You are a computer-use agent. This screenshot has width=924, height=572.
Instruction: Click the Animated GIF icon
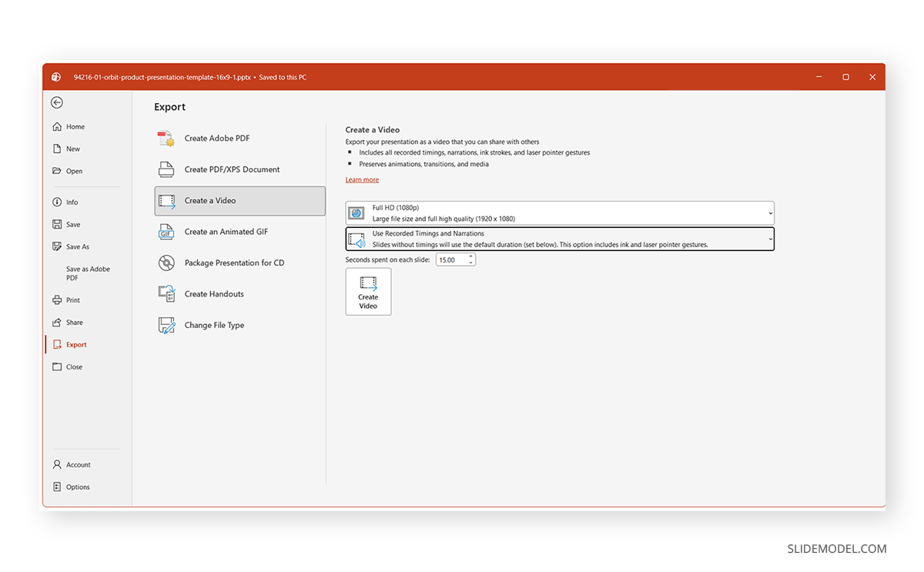(166, 232)
